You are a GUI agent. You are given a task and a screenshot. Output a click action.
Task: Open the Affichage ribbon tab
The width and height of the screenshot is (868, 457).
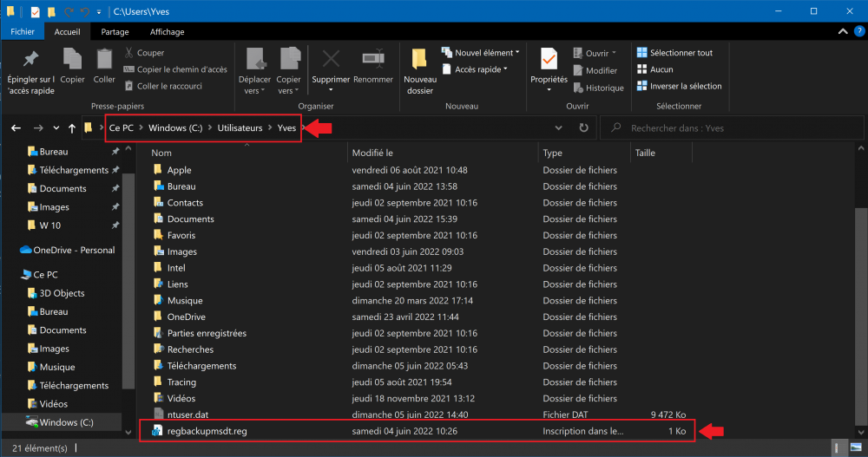tap(167, 32)
